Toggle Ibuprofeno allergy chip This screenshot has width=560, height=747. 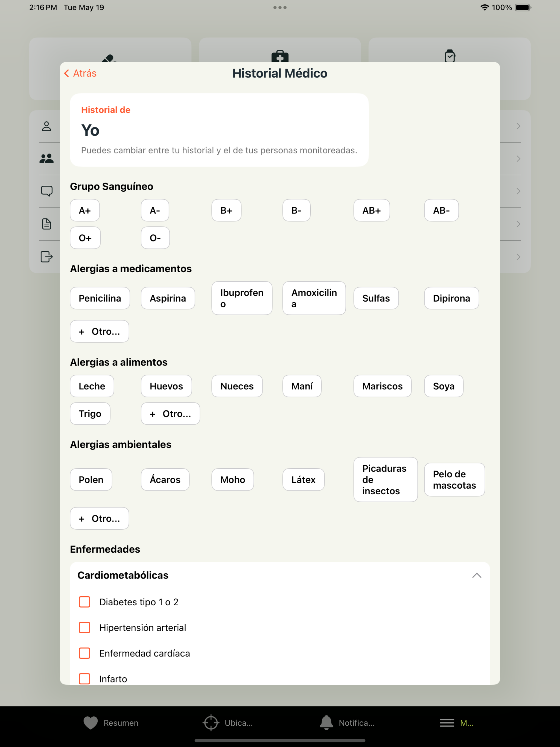[242, 298]
